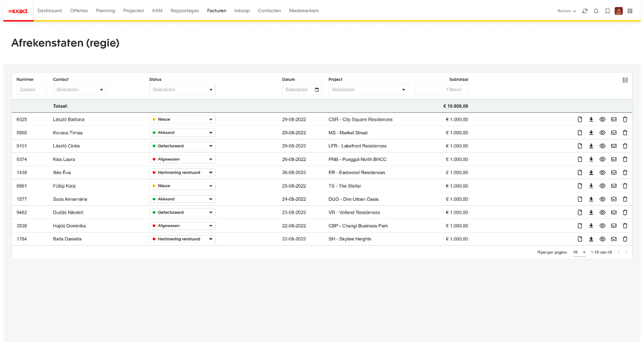This screenshot has height=342, width=644.
Task: Email statement 9151 to László Cintia
Action: coord(614,146)
